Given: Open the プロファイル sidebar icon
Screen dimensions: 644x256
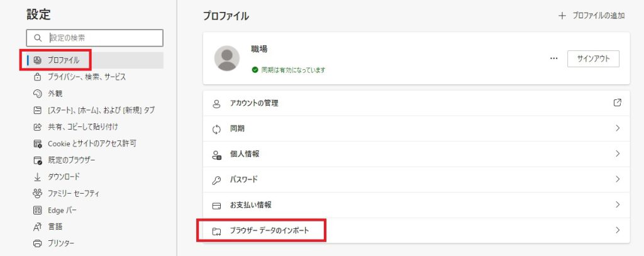Looking at the screenshot, I should click(x=37, y=60).
